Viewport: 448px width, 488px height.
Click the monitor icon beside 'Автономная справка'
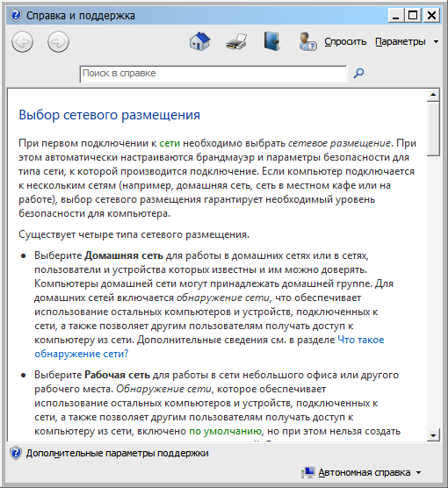(x=307, y=472)
